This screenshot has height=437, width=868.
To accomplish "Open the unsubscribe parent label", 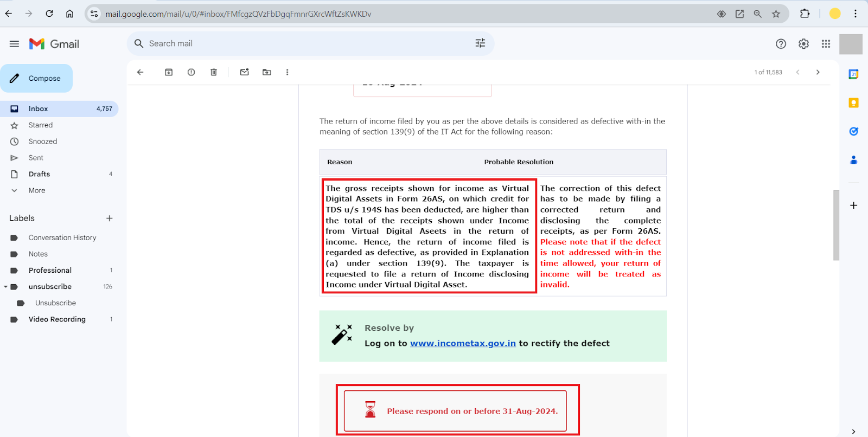I will (50, 286).
